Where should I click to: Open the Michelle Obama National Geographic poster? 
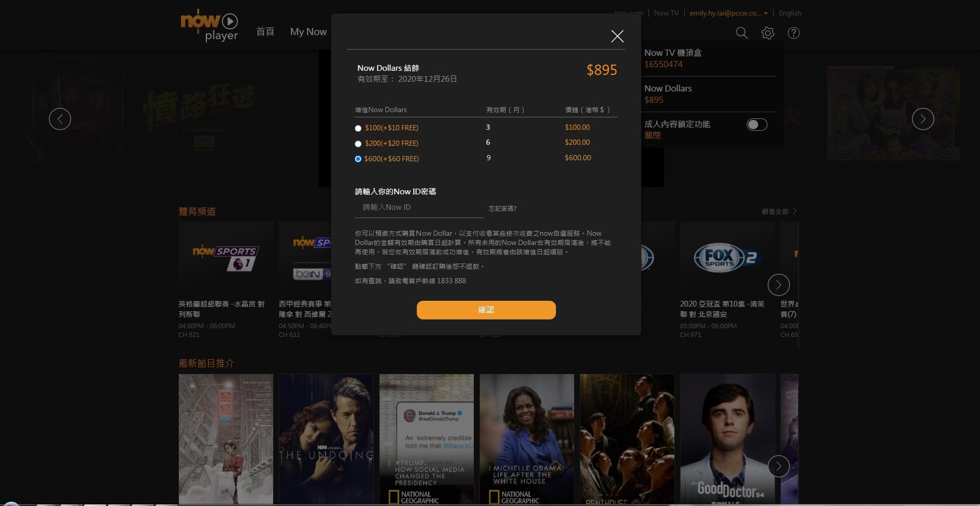click(527, 439)
